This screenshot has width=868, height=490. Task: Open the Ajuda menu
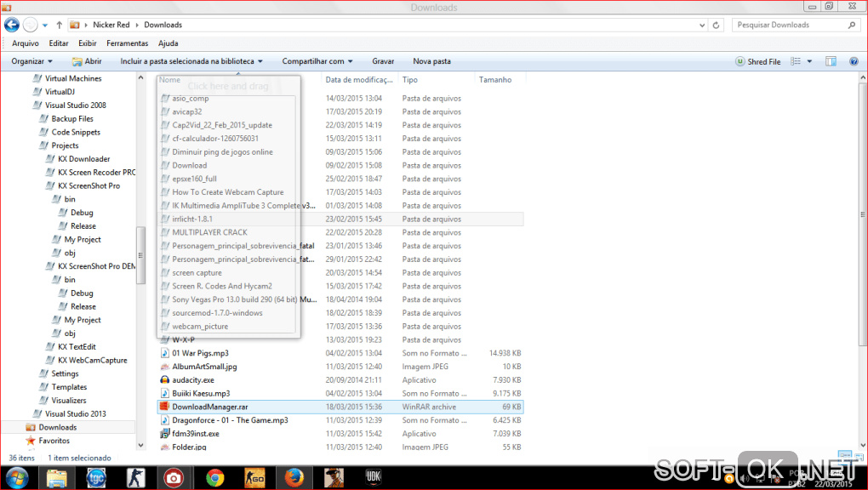[x=168, y=43]
